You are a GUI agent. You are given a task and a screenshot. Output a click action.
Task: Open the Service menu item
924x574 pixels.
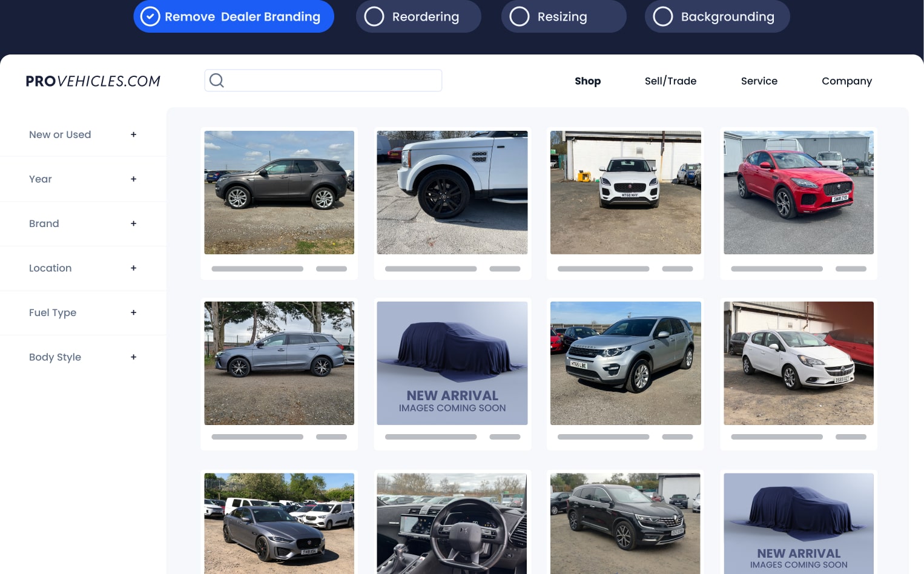(x=759, y=81)
